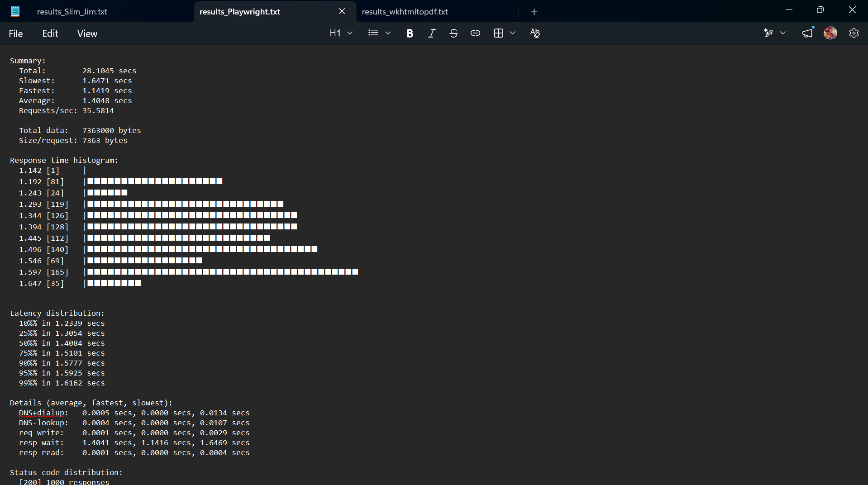
Task: Insert a table
Action: point(498,33)
